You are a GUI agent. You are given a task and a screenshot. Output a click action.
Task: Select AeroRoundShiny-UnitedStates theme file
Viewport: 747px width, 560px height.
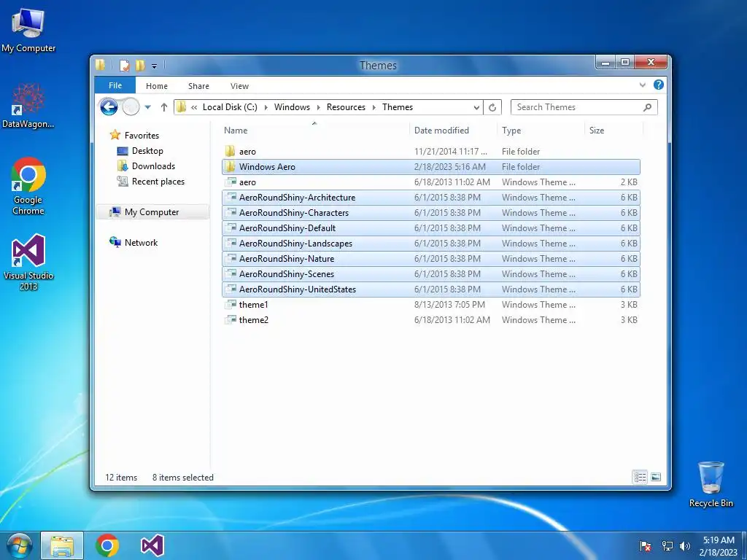(x=431, y=289)
